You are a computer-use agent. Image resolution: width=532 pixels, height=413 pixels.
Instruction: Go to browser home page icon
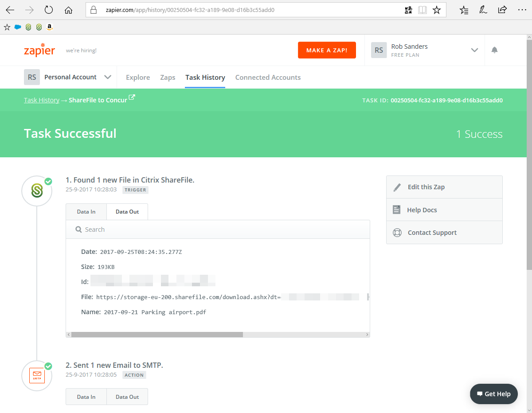click(x=68, y=10)
